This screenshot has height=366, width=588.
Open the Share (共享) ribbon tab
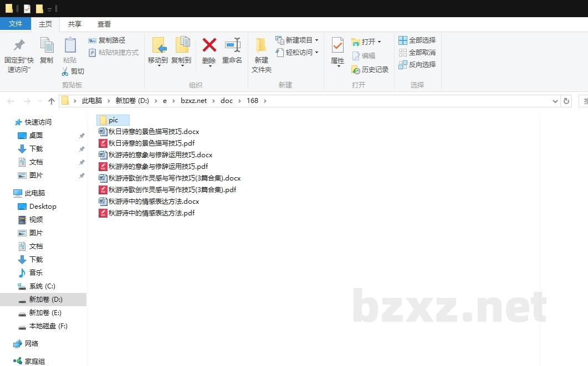click(75, 24)
